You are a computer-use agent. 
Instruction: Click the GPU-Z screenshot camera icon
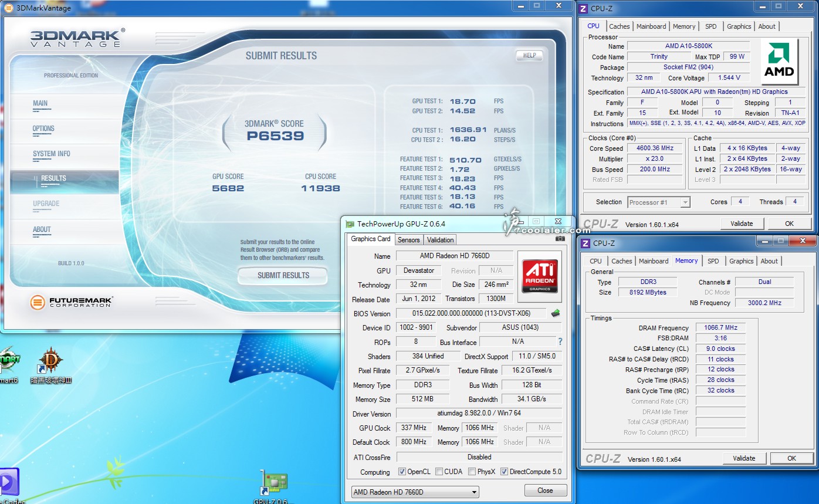point(560,238)
